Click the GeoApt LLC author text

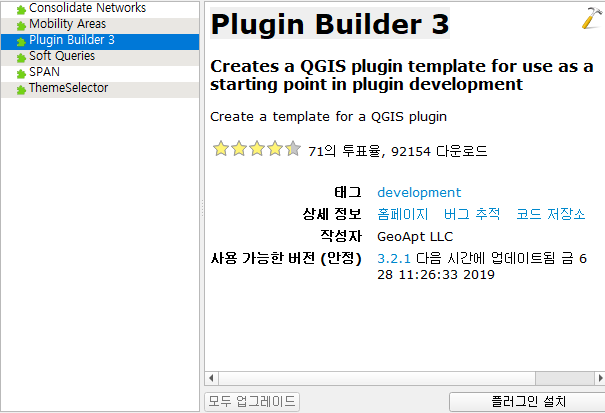pyautogui.click(x=415, y=236)
